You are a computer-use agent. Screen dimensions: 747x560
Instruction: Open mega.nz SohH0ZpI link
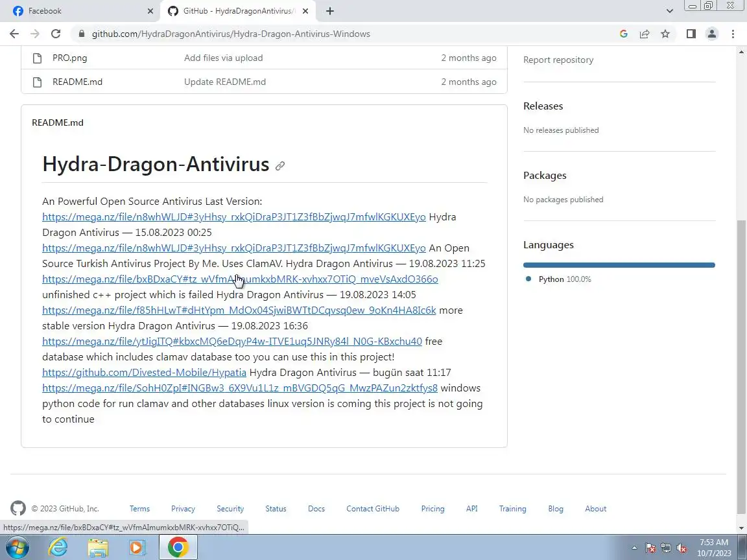[x=240, y=388]
